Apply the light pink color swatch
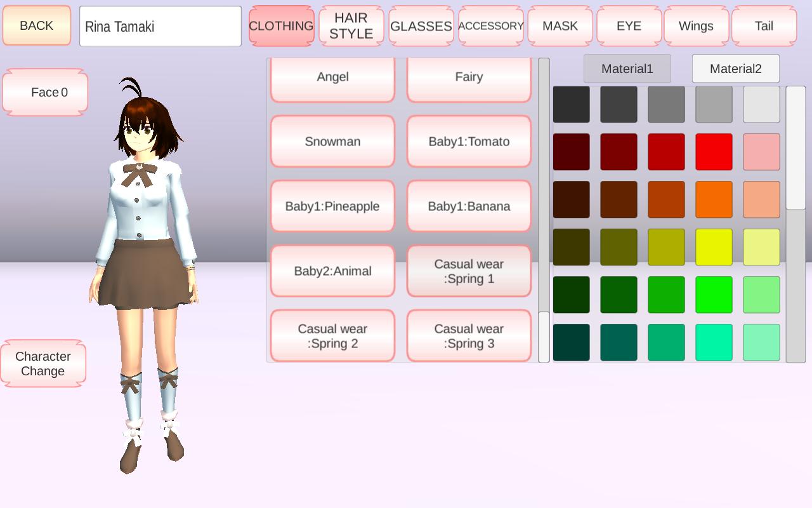The width and height of the screenshot is (812, 508). 761,152
